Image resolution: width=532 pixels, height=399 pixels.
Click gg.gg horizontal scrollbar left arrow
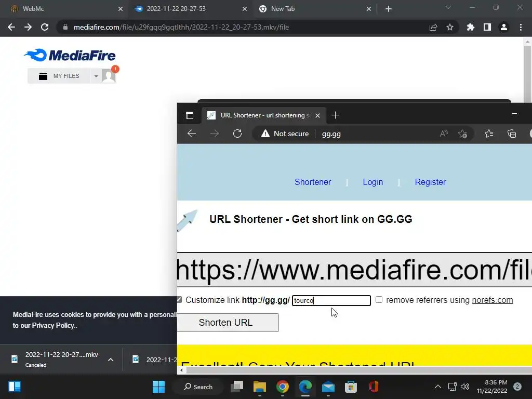click(181, 370)
